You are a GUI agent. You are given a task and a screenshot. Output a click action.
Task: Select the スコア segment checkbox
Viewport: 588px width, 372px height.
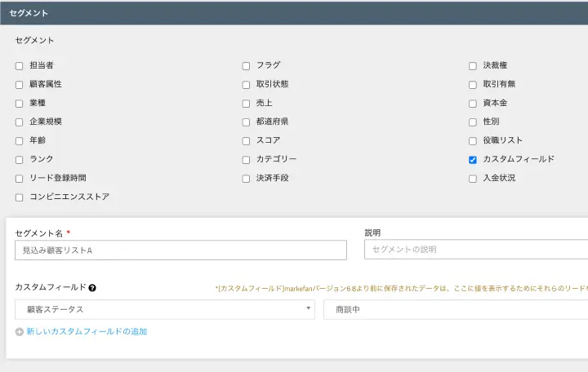click(x=246, y=141)
